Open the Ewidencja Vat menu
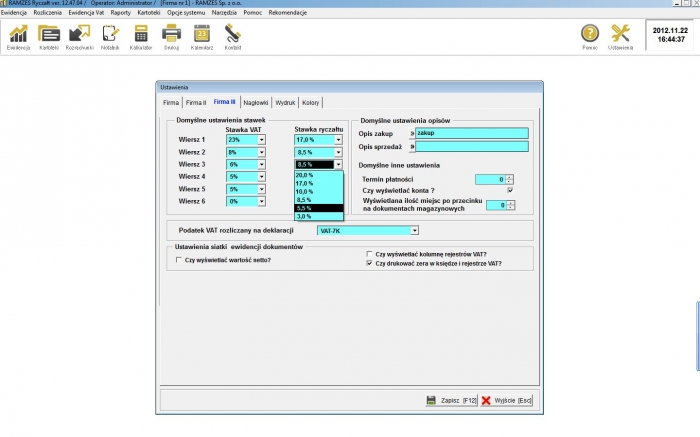This screenshot has width=700, height=437. click(86, 12)
